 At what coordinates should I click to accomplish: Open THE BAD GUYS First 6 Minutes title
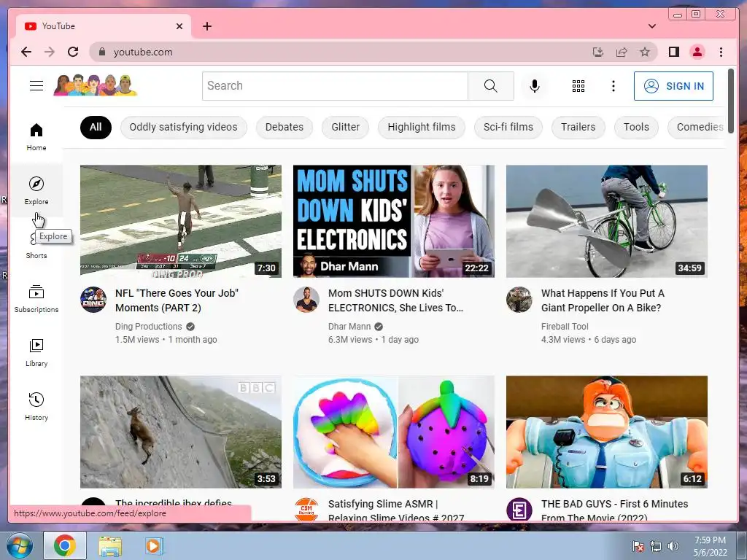(614, 510)
